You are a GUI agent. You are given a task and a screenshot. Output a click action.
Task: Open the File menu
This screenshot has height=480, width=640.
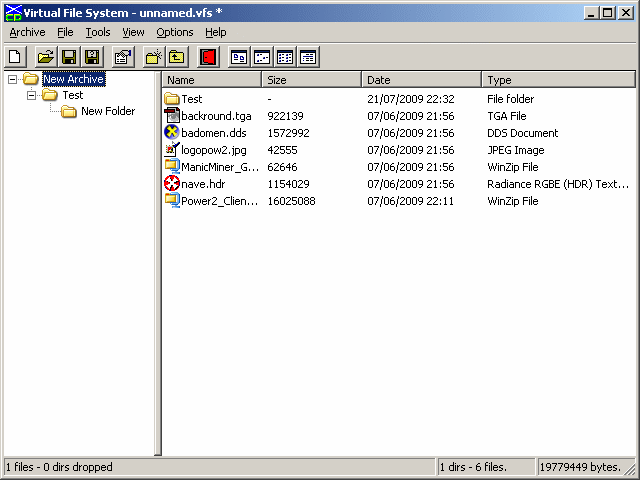65,32
